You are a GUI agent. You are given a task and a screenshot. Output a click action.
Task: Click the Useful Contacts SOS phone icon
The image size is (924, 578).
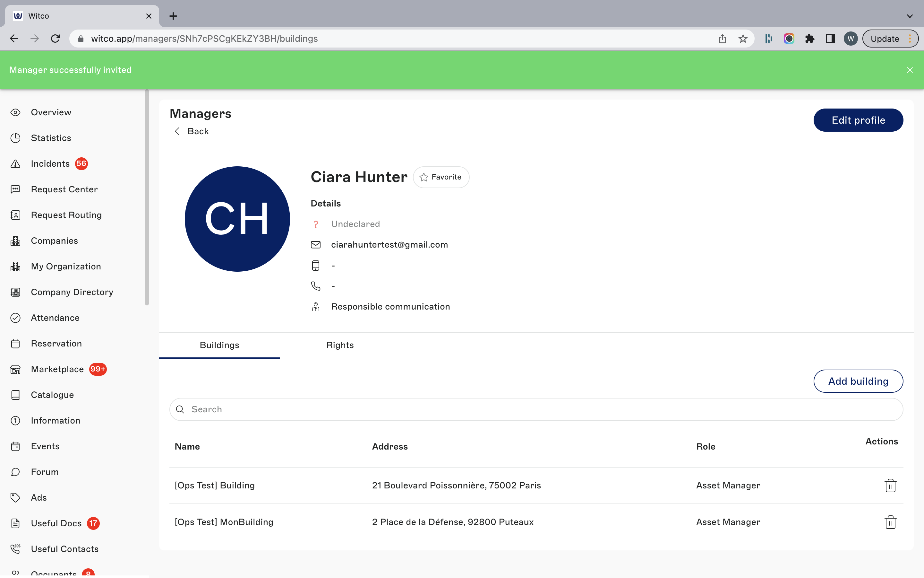coord(15,549)
